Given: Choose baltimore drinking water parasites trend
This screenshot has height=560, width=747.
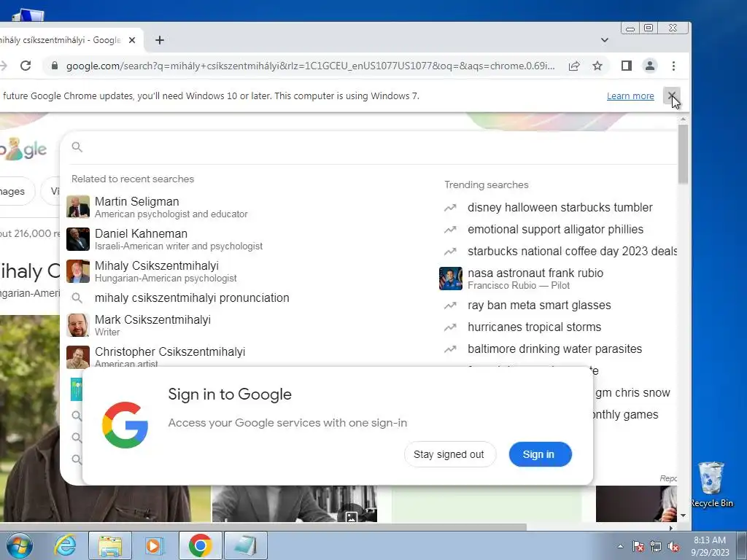Looking at the screenshot, I should [x=554, y=349].
